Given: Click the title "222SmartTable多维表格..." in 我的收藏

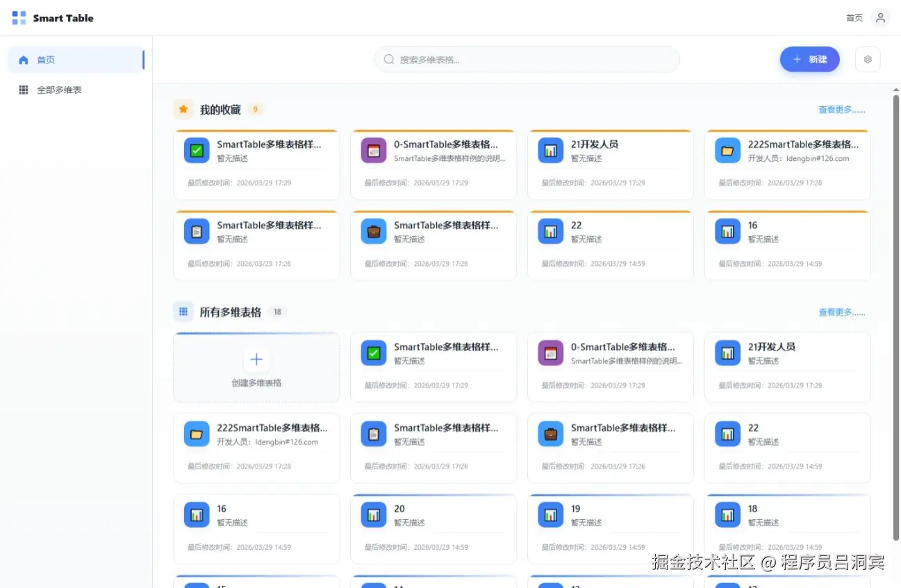Looking at the screenshot, I should point(803,144).
